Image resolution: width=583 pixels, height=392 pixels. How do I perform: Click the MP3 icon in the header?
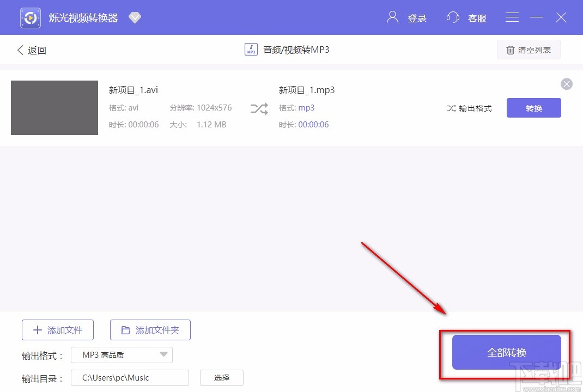[251, 49]
